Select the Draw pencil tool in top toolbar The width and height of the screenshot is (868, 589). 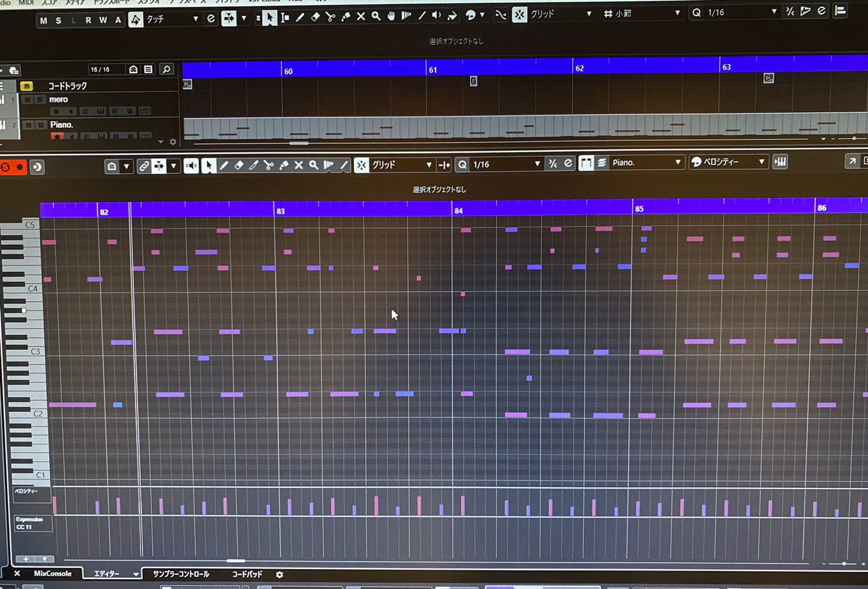pos(300,17)
